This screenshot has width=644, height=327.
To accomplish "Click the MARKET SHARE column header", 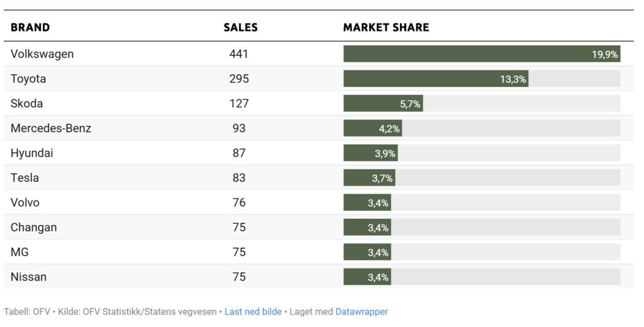I will click(386, 28).
